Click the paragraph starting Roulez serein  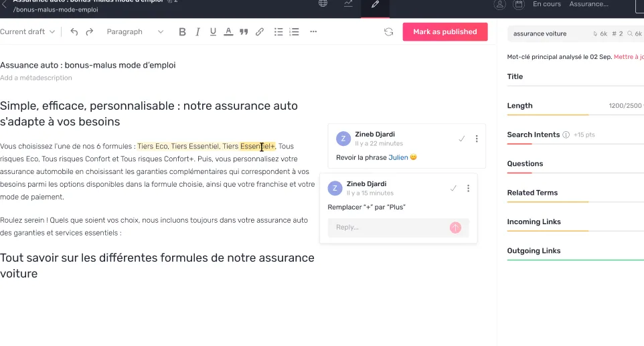pyautogui.click(x=154, y=226)
